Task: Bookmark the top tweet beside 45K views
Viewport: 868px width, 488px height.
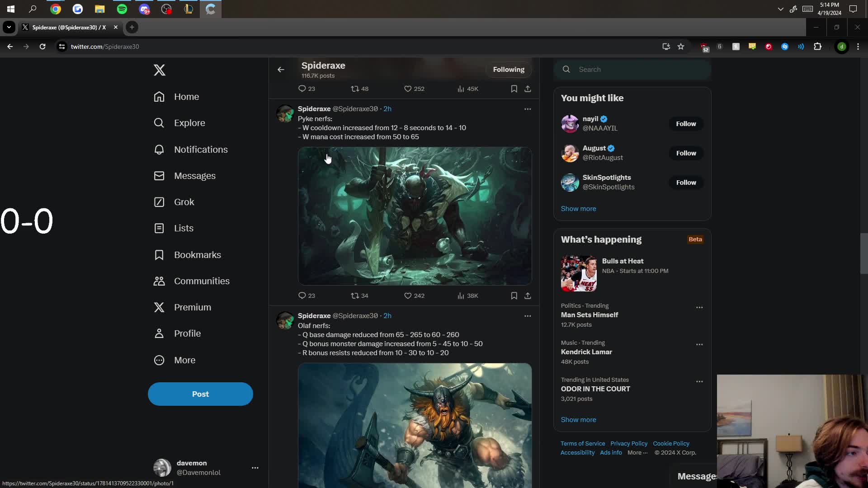Action: pyautogui.click(x=514, y=89)
